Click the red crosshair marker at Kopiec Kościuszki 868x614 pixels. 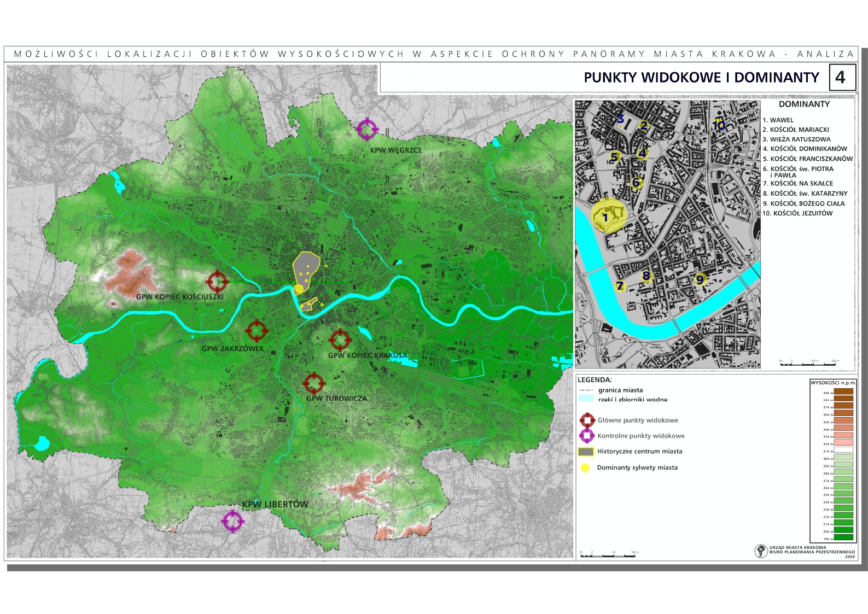tap(217, 282)
